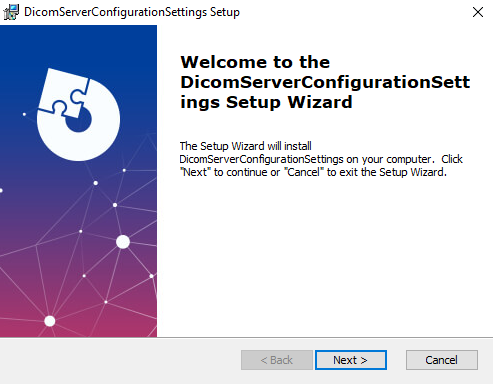Click the white puzzle-piece logo
Viewport: 493px width, 384px height.
78,114
